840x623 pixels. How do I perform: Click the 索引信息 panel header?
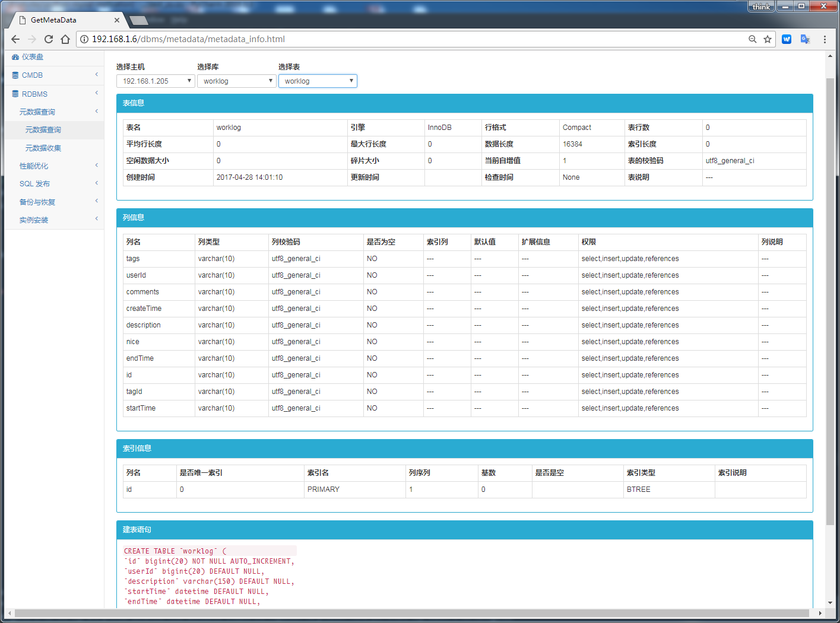(x=464, y=449)
